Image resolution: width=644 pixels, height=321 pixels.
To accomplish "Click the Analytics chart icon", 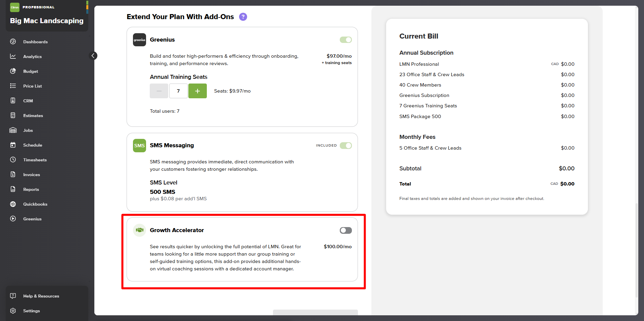I will 13,56.
